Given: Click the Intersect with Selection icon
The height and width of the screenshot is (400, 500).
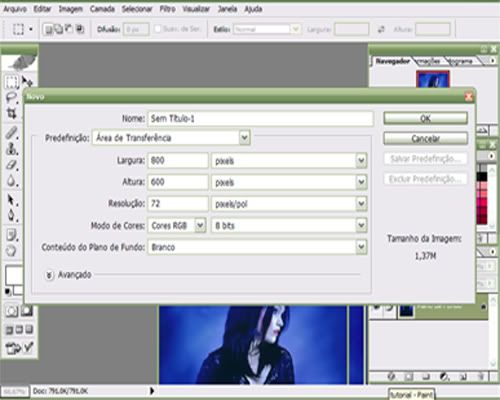Looking at the screenshot, I should [80, 30].
